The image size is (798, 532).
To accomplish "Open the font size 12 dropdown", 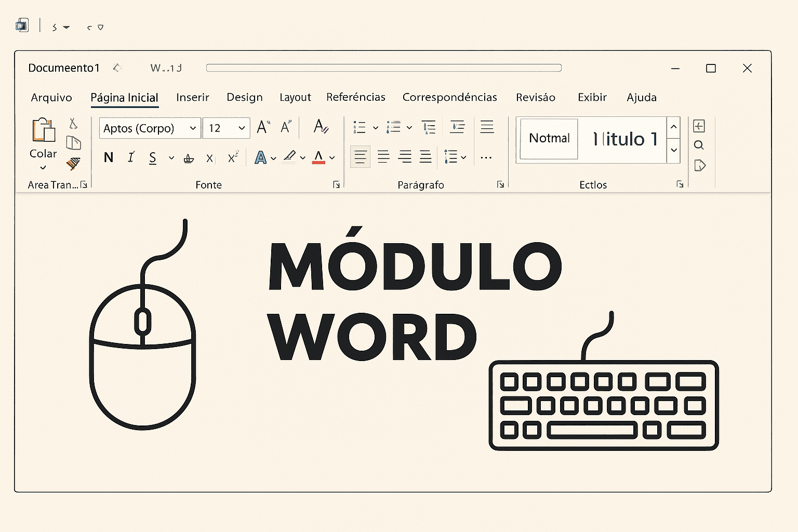I will (x=242, y=128).
